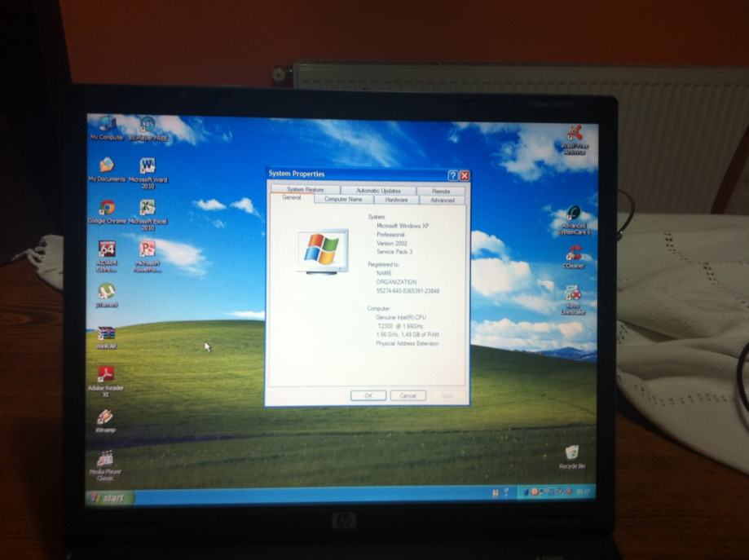Click the product ID 55274-640-8365391-23848

coord(408,290)
